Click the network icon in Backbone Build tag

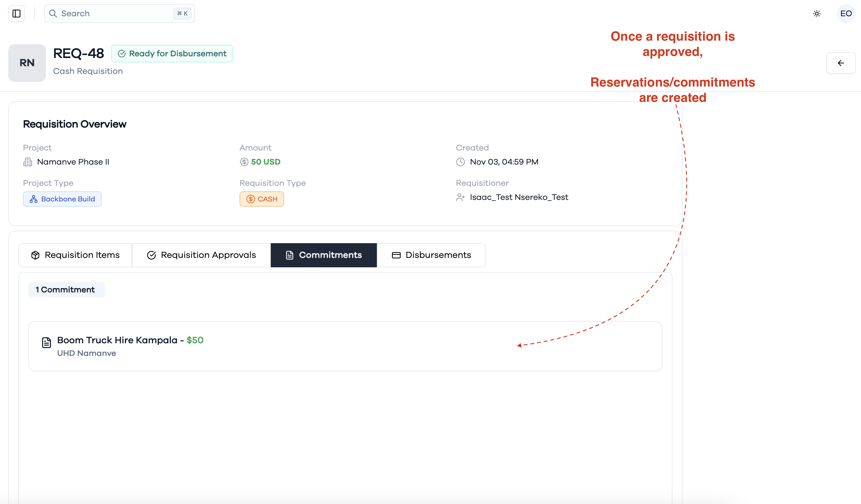coord(34,199)
